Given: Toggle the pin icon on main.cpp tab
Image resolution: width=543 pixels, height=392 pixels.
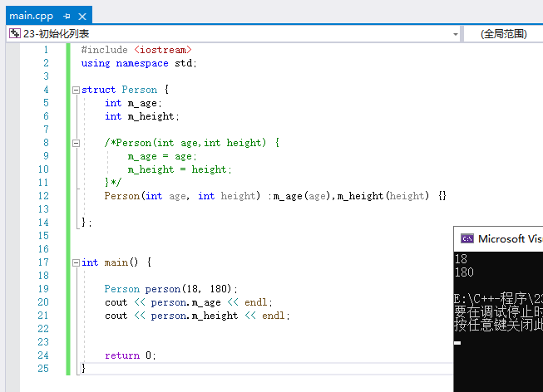Looking at the screenshot, I should (x=67, y=16).
